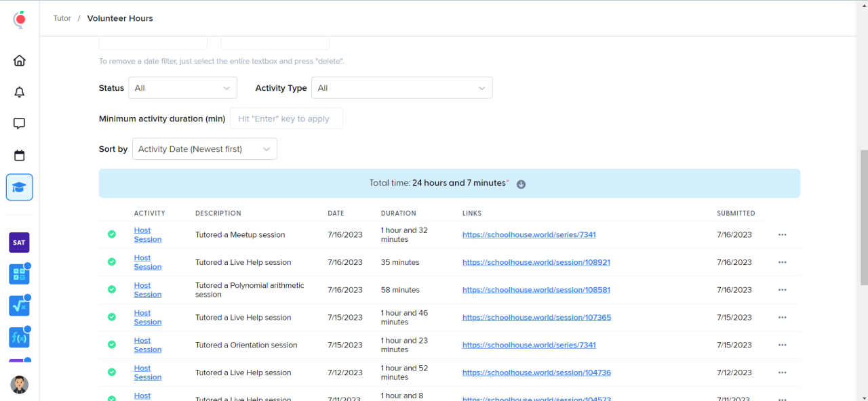Open more options for Meetup session row

pos(783,234)
